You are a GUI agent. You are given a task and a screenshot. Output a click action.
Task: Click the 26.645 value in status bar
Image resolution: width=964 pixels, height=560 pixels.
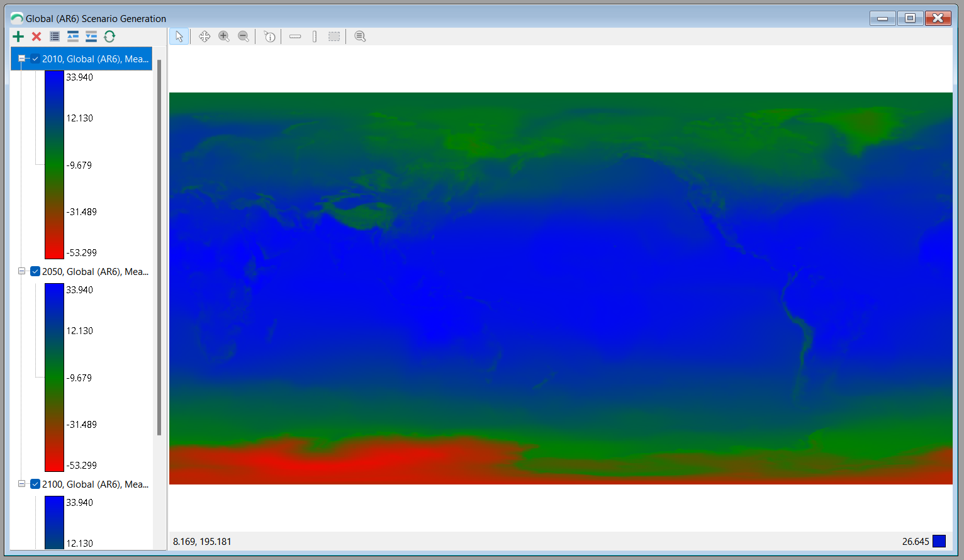click(916, 541)
